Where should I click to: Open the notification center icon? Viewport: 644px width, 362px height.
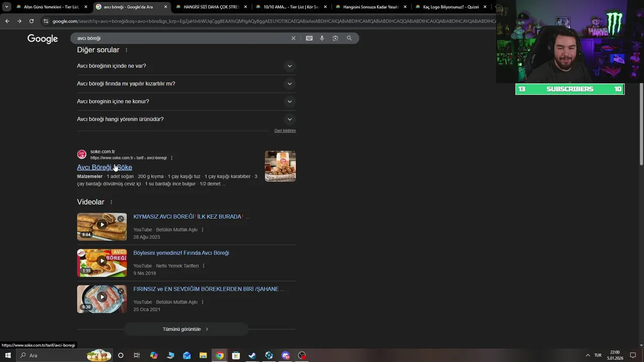click(633, 355)
